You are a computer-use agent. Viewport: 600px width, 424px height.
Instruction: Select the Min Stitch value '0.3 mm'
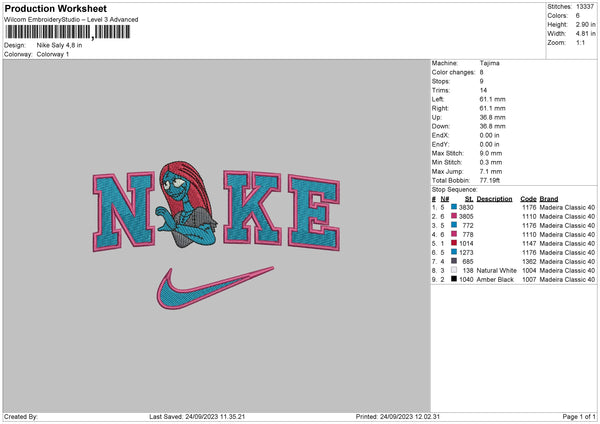click(491, 162)
